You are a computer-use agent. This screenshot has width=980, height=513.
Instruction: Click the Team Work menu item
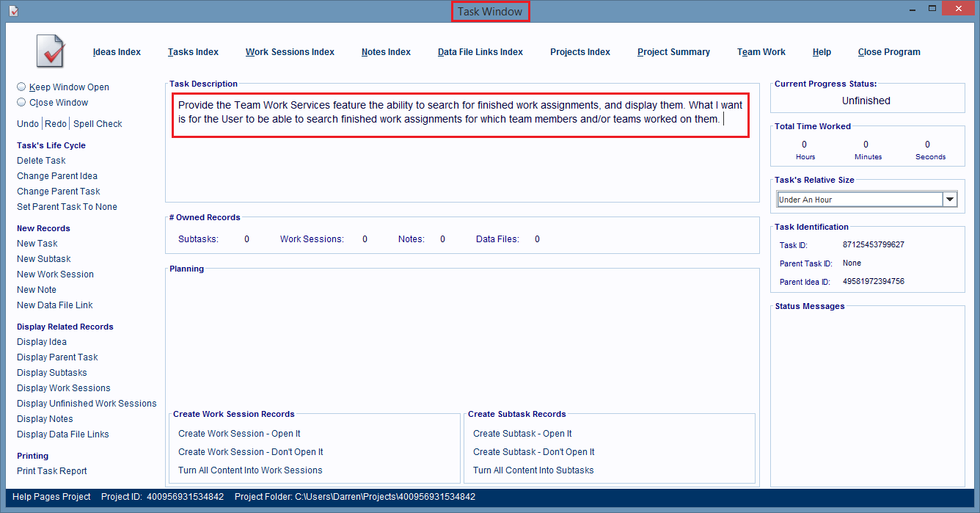[761, 52]
